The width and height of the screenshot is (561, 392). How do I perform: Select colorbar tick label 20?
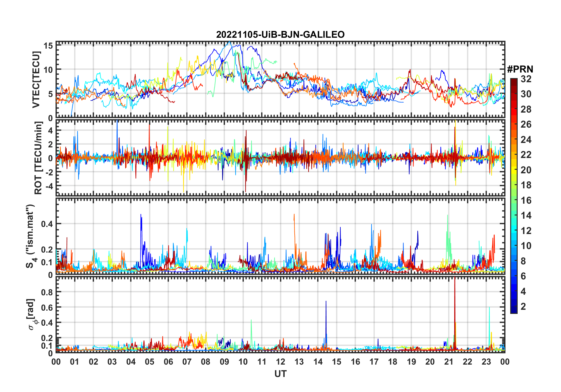(x=526, y=170)
